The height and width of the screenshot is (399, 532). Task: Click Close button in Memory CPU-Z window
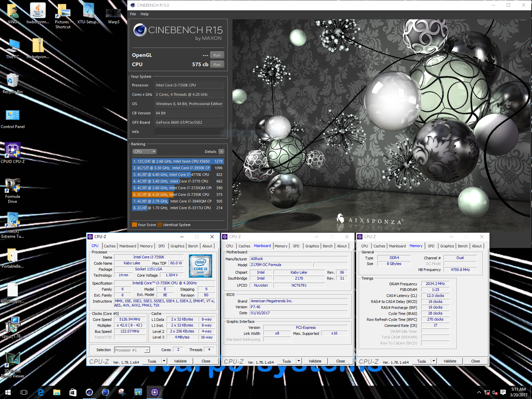[x=475, y=361]
